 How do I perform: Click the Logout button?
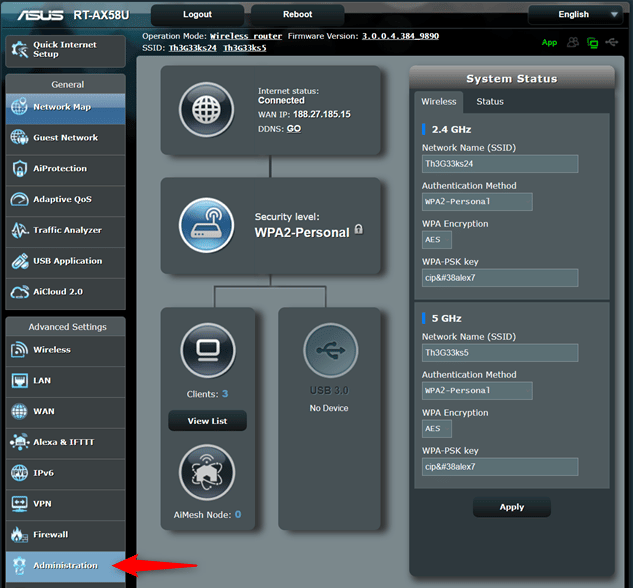(197, 15)
